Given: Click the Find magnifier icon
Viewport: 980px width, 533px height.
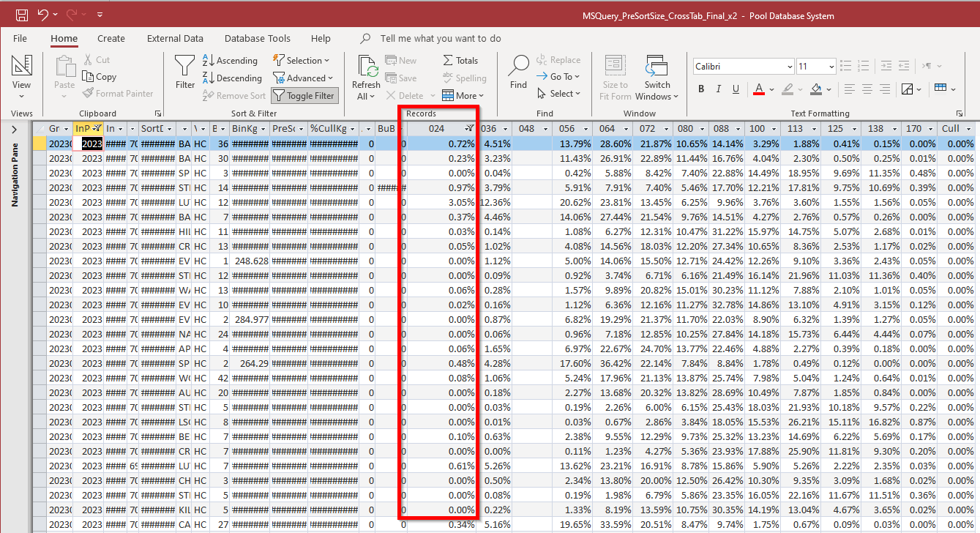Looking at the screenshot, I should pos(519,66).
